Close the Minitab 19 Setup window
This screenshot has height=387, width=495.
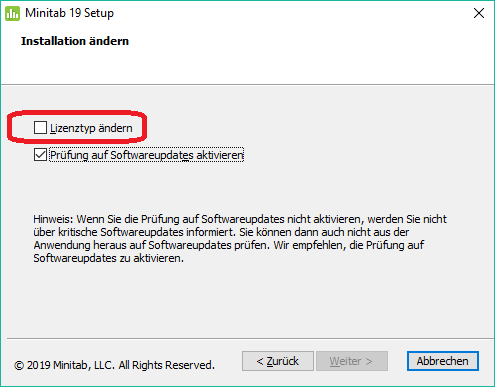[479, 13]
